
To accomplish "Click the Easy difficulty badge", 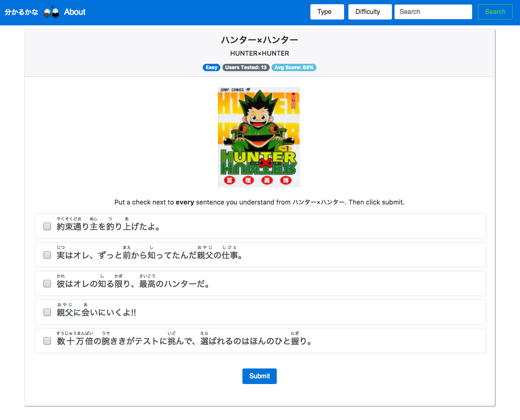I will pos(211,67).
